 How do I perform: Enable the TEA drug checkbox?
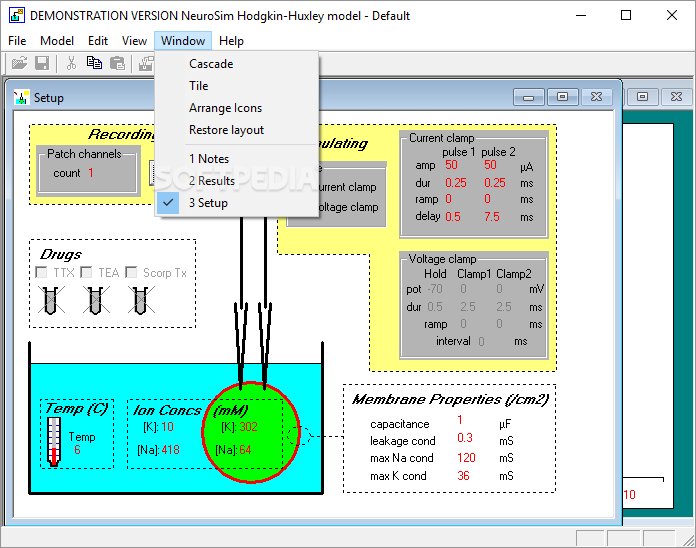coord(87,272)
